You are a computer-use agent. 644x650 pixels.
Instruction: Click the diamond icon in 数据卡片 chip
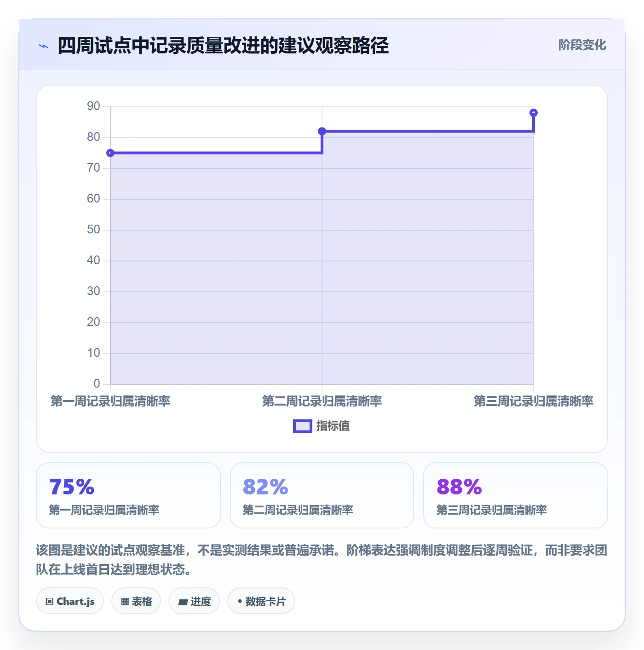[x=240, y=601]
